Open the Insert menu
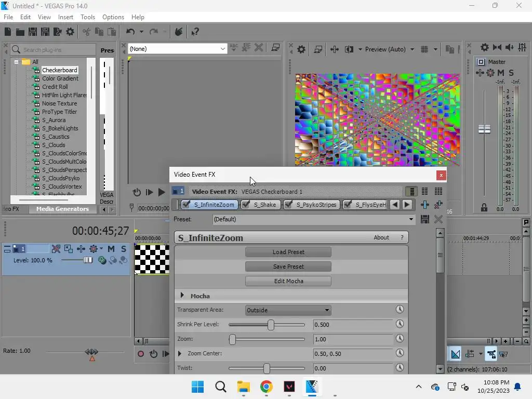 pos(65,17)
